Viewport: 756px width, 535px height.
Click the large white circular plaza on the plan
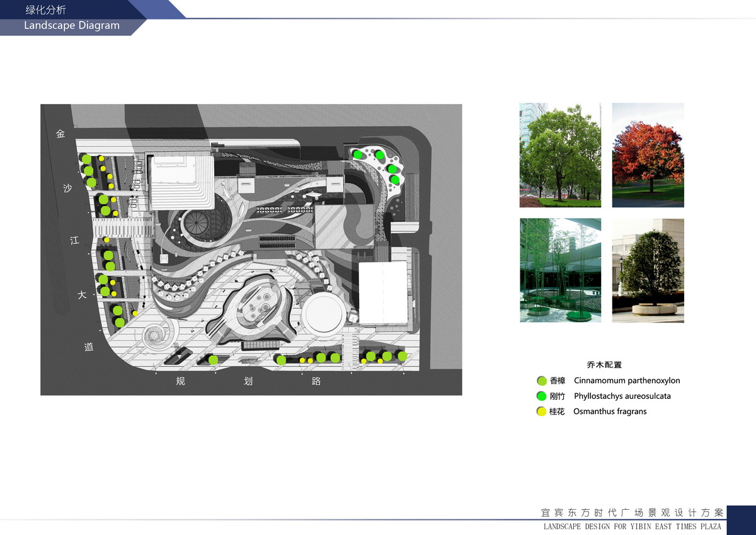pyautogui.click(x=323, y=313)
